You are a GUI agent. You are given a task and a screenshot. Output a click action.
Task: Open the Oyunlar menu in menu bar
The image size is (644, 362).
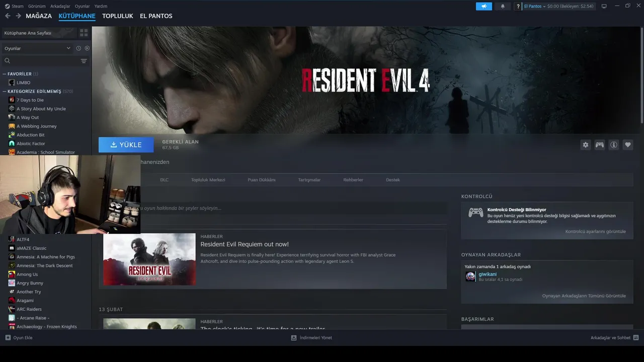83,7
